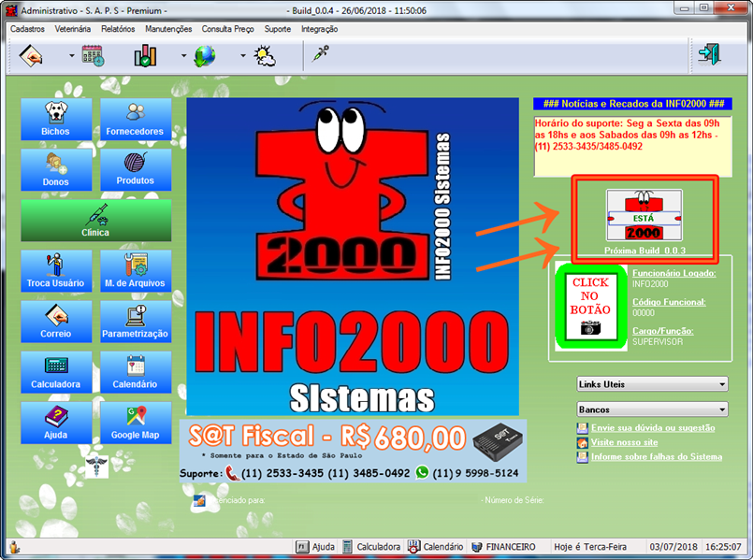Click the CLICK NO BOTÃO camera button

[590, 307]
